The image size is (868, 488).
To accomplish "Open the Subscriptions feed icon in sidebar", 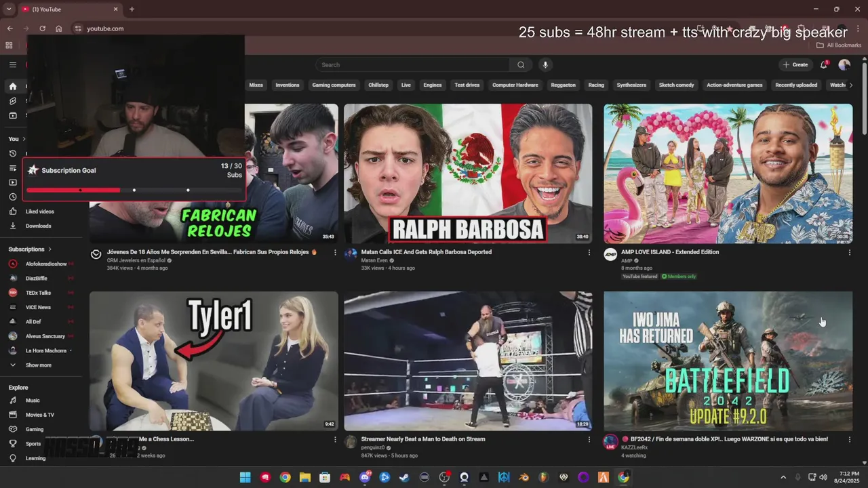I will point(13,115).
